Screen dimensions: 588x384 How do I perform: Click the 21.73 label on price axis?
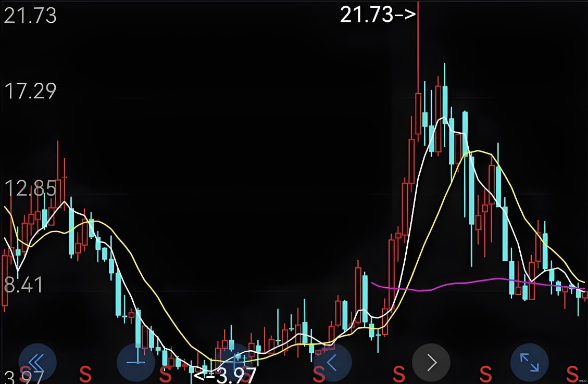click(x=30, y=16)
